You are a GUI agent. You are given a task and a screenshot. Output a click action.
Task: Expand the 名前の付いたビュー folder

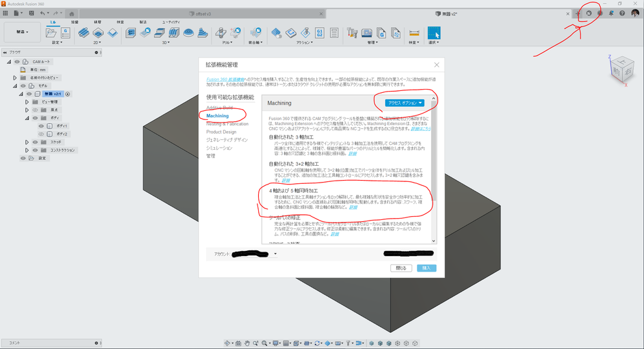15,77
